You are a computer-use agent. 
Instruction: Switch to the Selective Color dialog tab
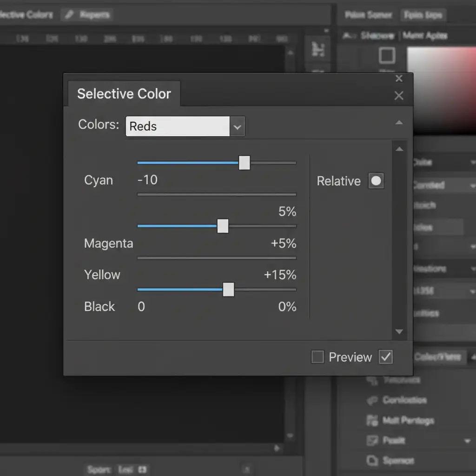pos(124,94)
